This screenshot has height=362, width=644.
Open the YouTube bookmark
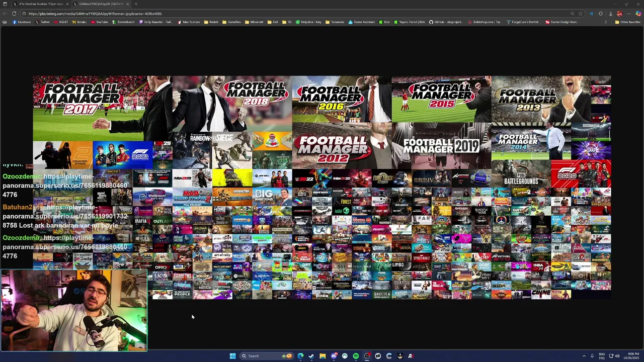(x=99, y=22)
